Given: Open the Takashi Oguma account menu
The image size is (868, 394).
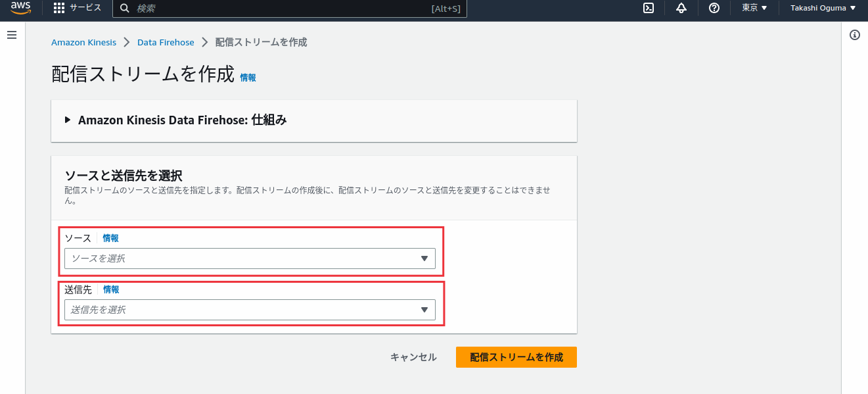Looking at the screenshot, I should 823,8.
